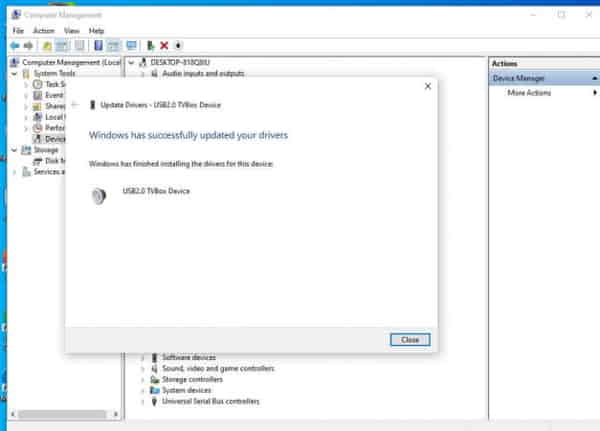Expand Audio inputs and outputs category
600x431 pixels.
tap(143, 73)
